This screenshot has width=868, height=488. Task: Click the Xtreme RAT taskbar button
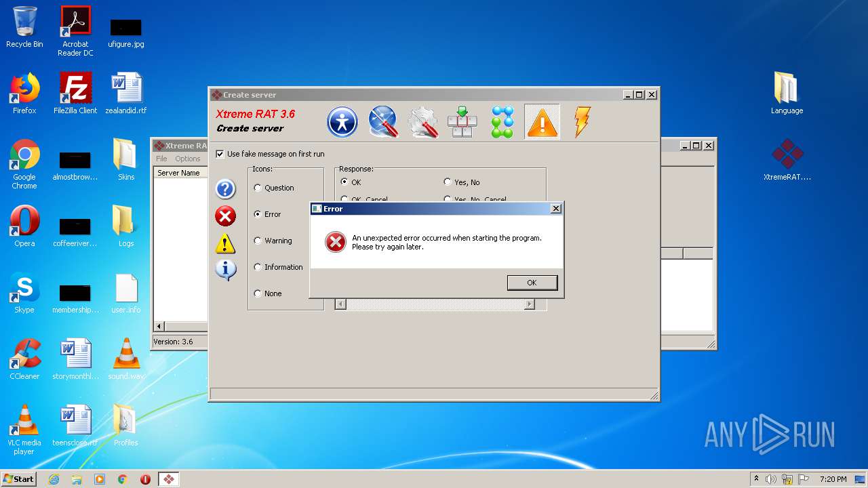[x=168, y=479]
